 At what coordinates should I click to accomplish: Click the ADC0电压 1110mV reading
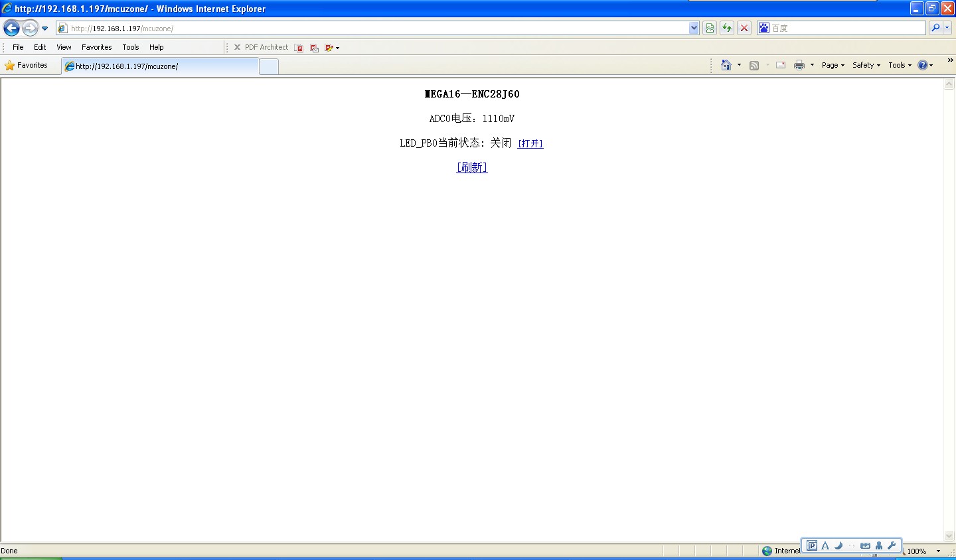point(472,119)
